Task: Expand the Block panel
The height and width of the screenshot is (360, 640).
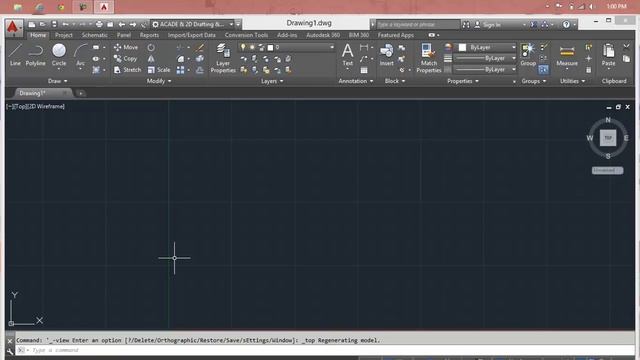Action: pos(395,81)
